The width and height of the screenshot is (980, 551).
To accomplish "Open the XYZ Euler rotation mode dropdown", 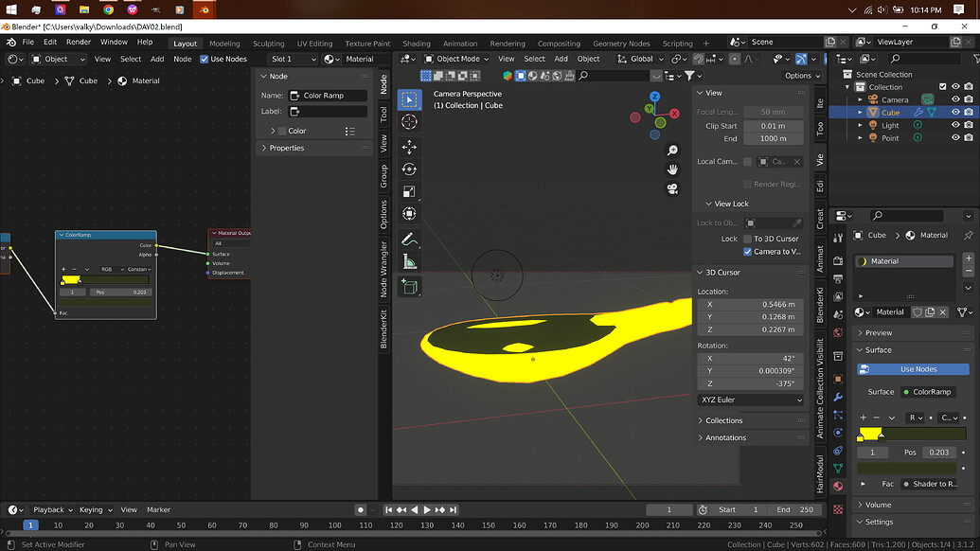I will click(x=750, y=400).
